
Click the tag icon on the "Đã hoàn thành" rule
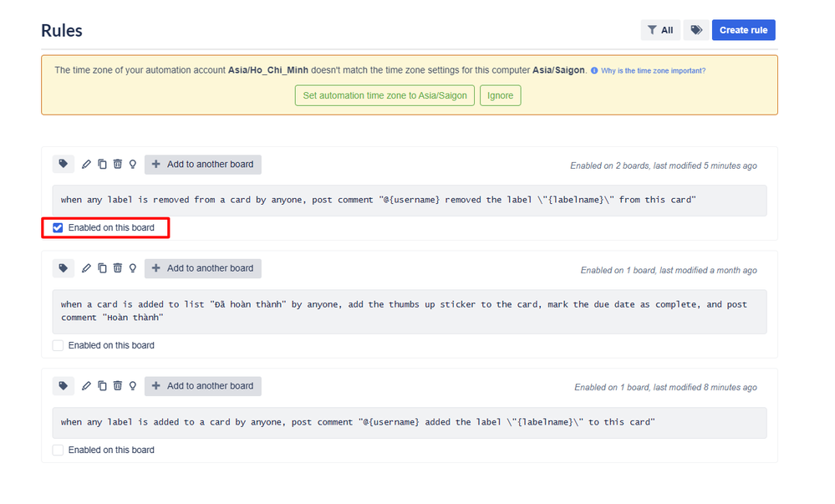[63, 268]
